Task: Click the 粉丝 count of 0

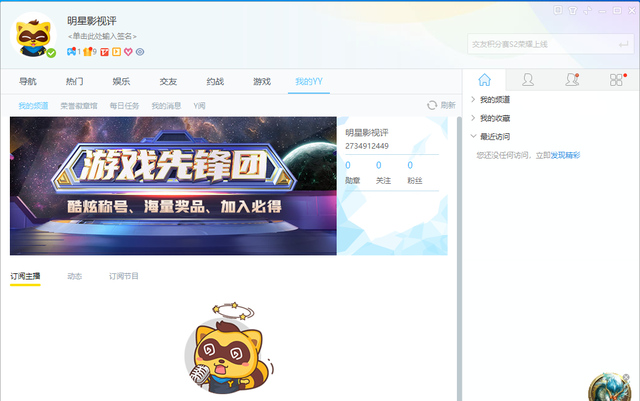Action: point(410,165)
